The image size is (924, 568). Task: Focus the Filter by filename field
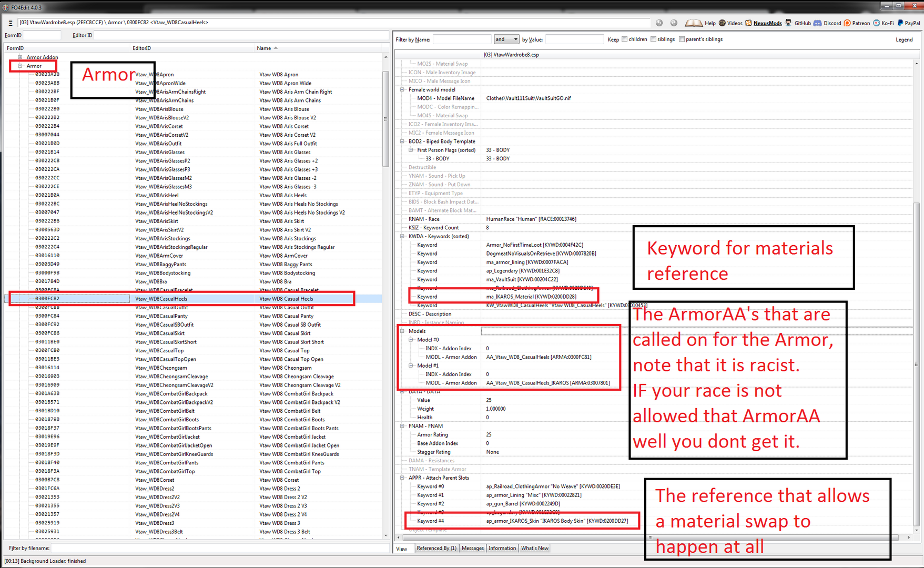(220, 548)
